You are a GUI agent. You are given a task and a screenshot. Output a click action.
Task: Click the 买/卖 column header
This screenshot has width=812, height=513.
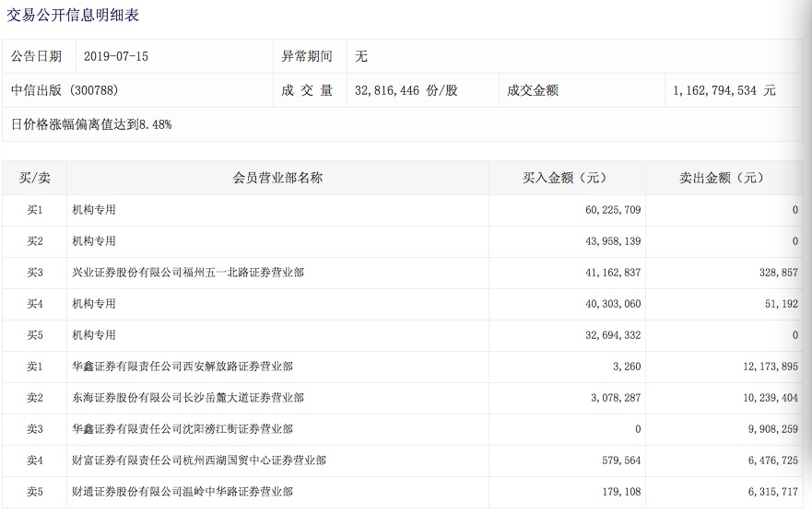tap(34, 178)
